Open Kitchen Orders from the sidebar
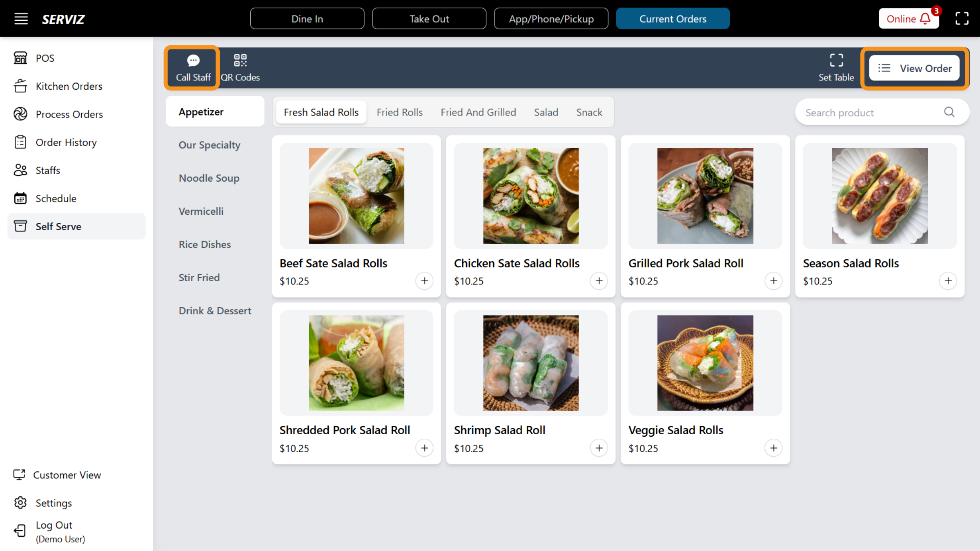 (69, 86)
